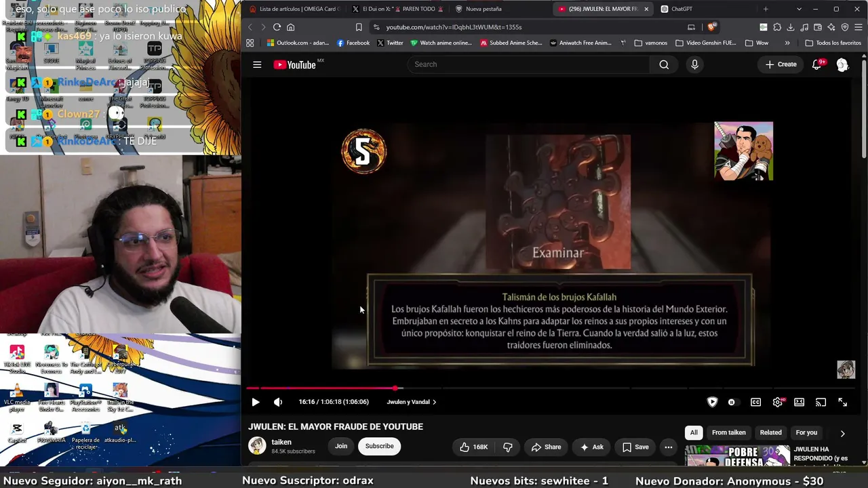Open the Facebook bookmark
This screenshot has height=488, width=868.
353,43
